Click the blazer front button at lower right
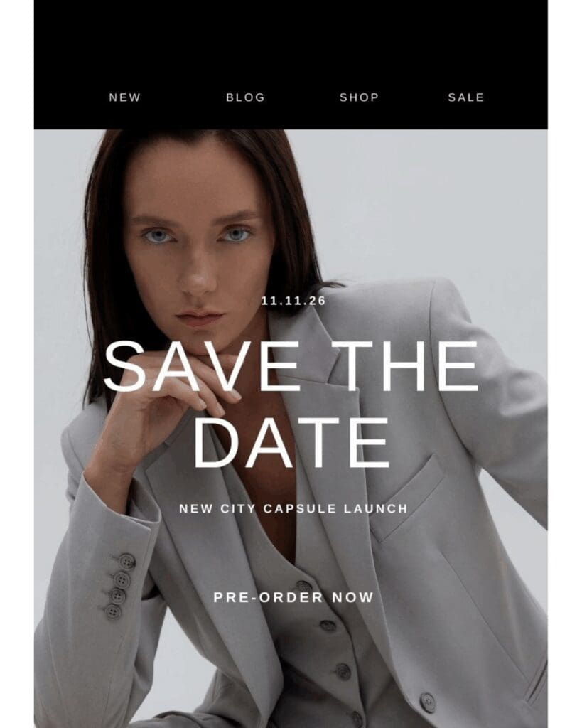 coord(428,702)
